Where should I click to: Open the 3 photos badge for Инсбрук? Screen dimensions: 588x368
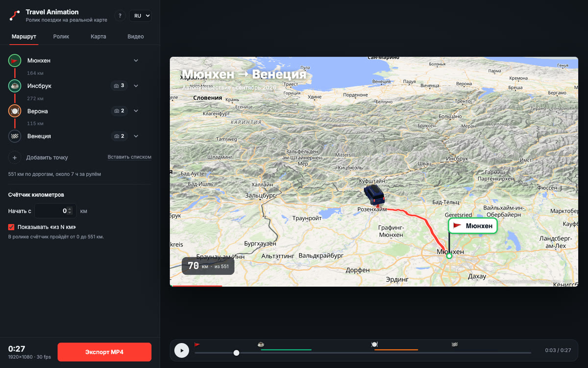[119, 86]
